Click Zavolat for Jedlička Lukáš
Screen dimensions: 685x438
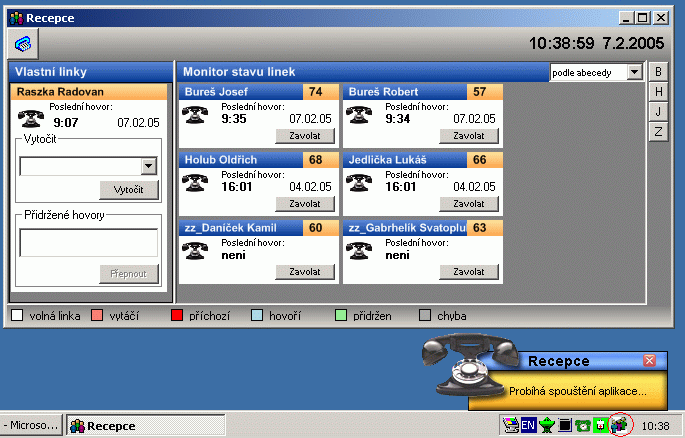coord(469,204)
